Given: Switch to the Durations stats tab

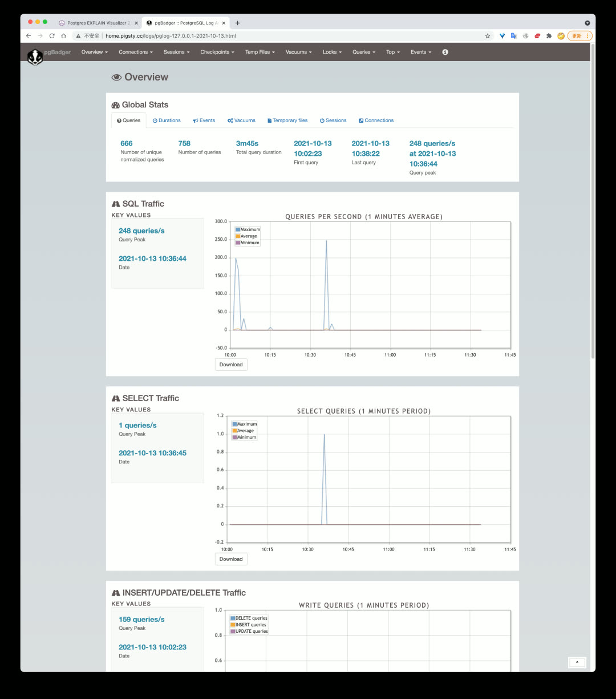Looking at the screenshot, I should click(167, 120).
